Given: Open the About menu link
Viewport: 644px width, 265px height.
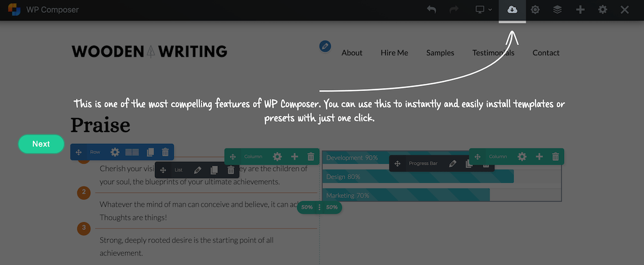Looking at the screenshot, I should pyautogui.click(x=352, y=53).
